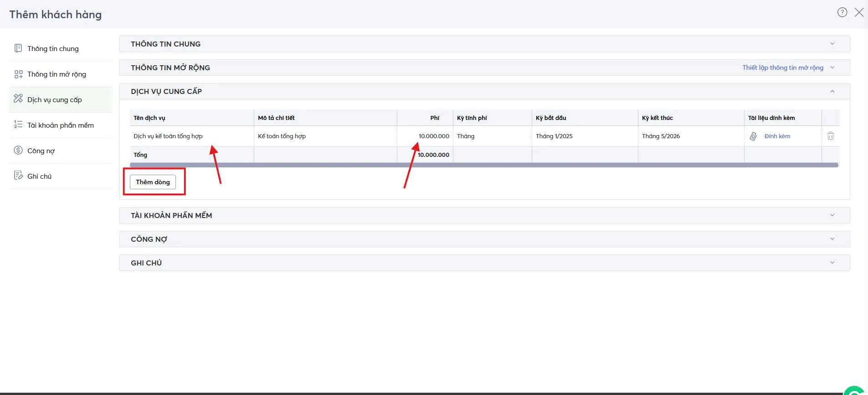The height and width of the screenshot is (395, 868).
Task: Open Thiết lập thông tin mở rộng link
Action: pyautogui.click(x=782, y=68)
